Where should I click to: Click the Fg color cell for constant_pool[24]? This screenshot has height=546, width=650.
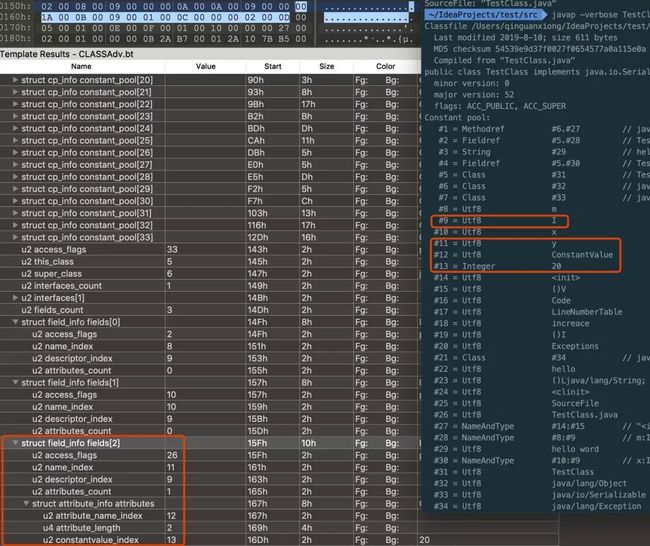pyautogui.click(x=361, y=129)
